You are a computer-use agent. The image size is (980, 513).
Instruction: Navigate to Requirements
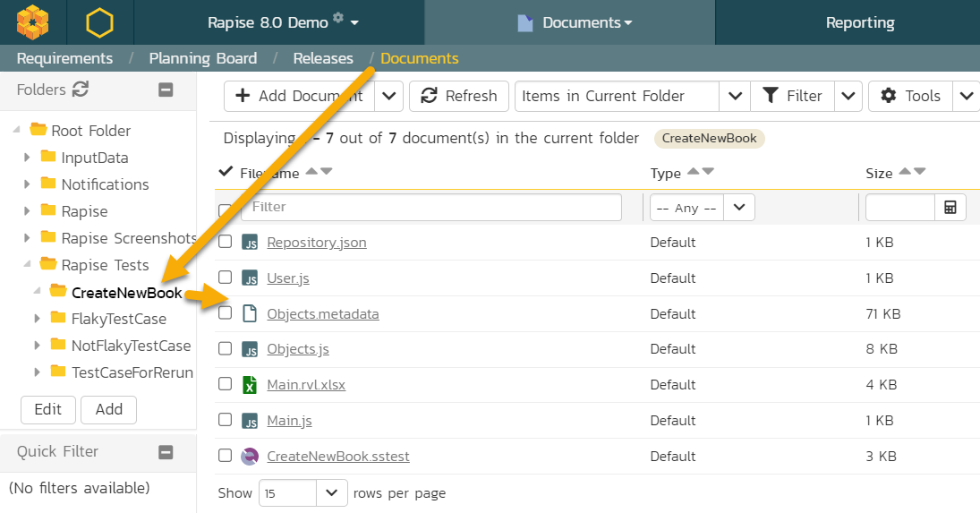[65, 59]
